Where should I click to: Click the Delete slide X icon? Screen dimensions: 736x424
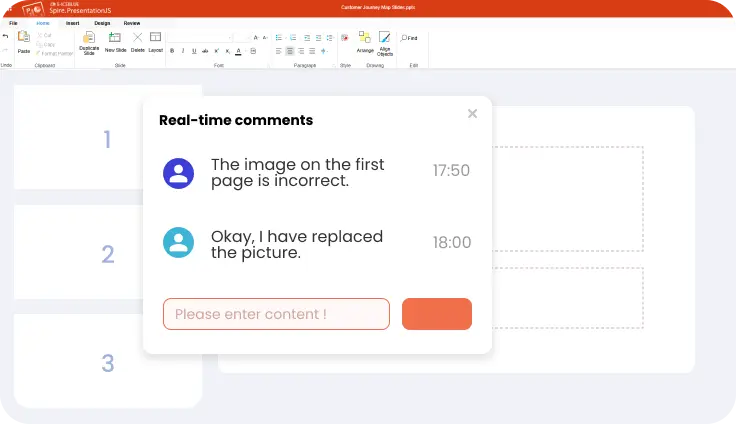(x=138, y=37)
